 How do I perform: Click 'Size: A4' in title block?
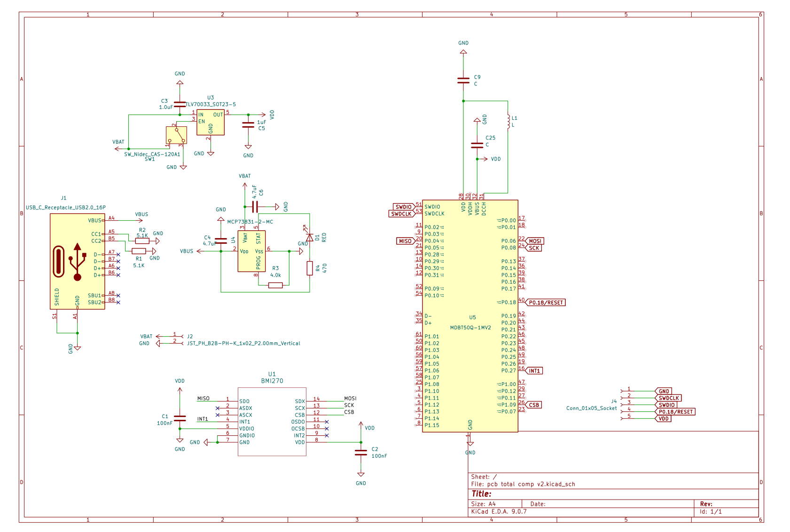pyautogui.click(x=483, y=504)
